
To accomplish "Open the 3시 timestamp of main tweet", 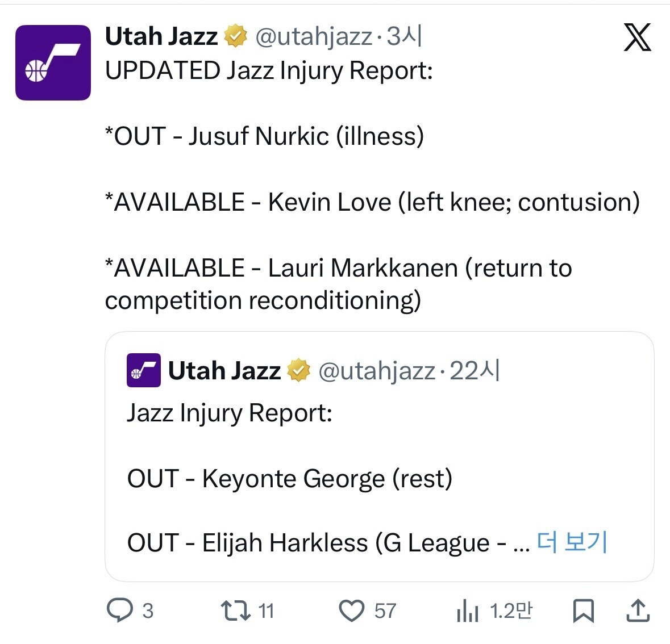I will point(404,37).
